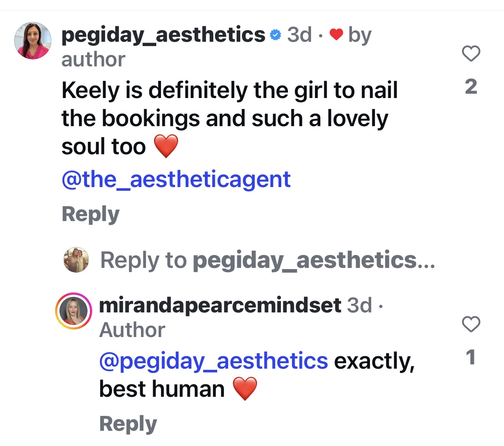Click the blue verified badge beside pegiday_aesthetics
Image resolution: width=504 pixels, height=446 pixels.
[x=275, y=35]
